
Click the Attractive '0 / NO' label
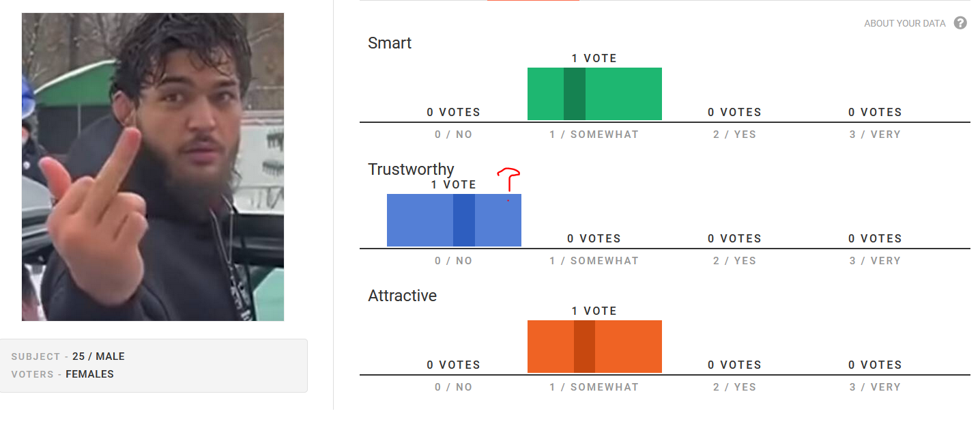click(453, 387)
